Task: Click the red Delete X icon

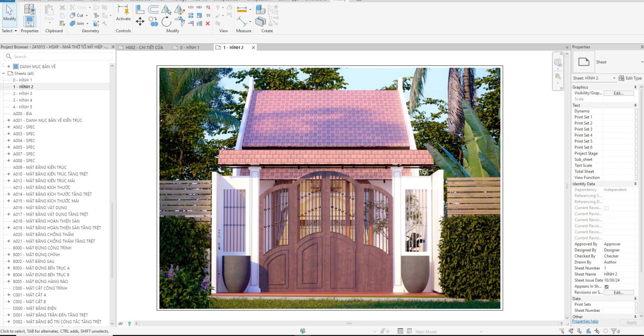Action: coord(208,24)
